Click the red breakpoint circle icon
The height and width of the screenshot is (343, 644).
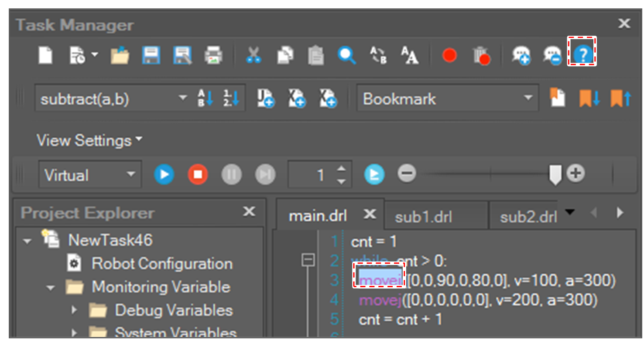click(449, 56)
